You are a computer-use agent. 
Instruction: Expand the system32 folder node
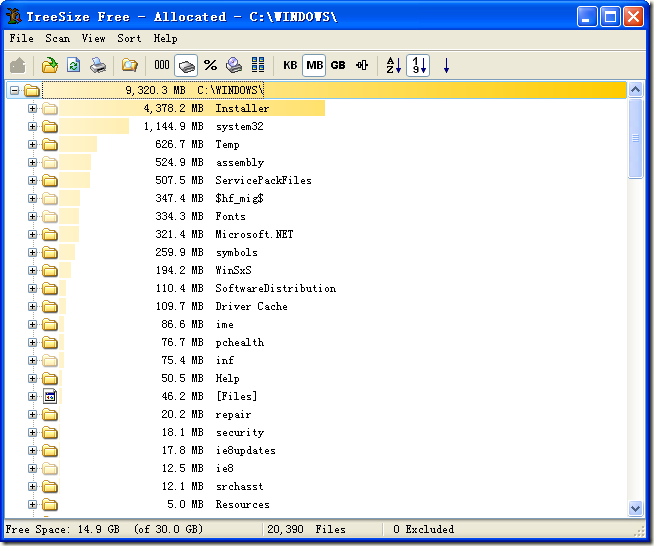coord(32,126)
